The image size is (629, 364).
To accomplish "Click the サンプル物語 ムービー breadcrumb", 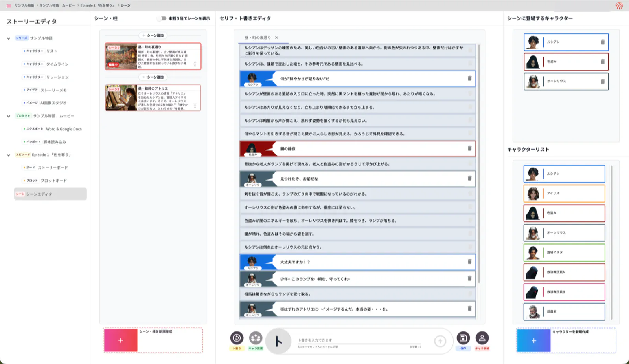I will coord(57,5).
